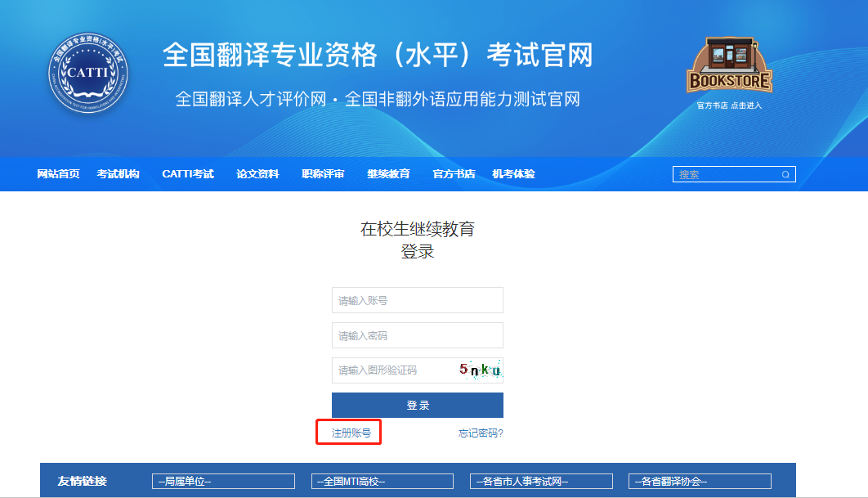Refresh the captcha verification image
Image resolution: width=868 pixels, height=498 pixels.
point(479,370)
